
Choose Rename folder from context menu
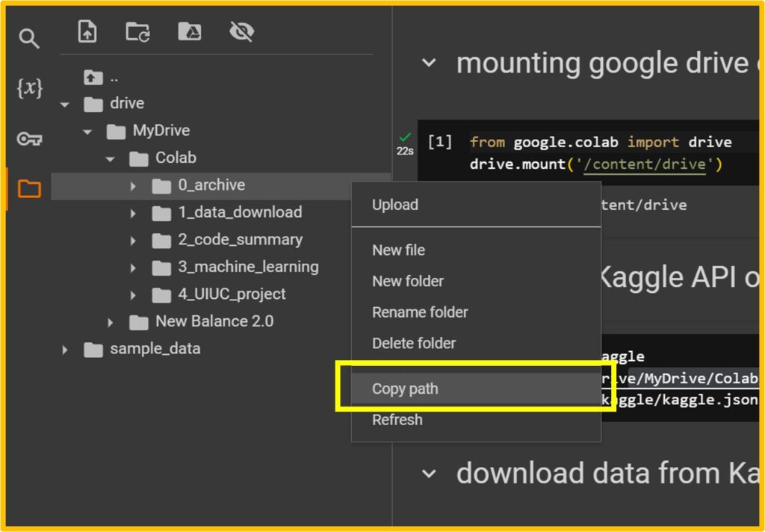click(x=419, y=312)
